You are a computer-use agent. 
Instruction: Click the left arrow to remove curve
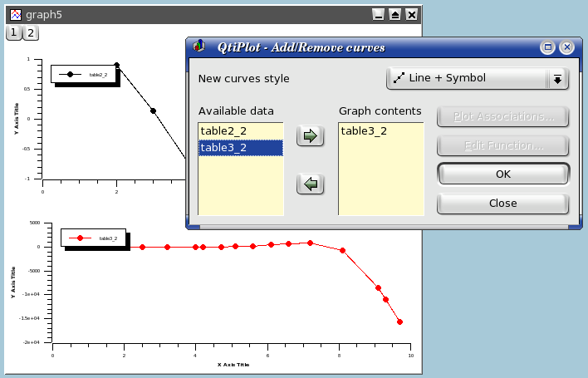(x=310, y=184)
